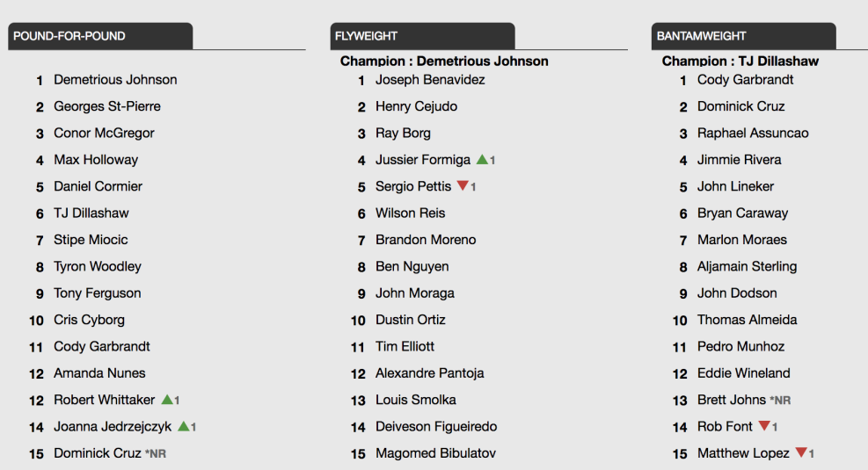Select the Flyweight tab header
This screenshot has width=868, height=470.
point(421,36)
